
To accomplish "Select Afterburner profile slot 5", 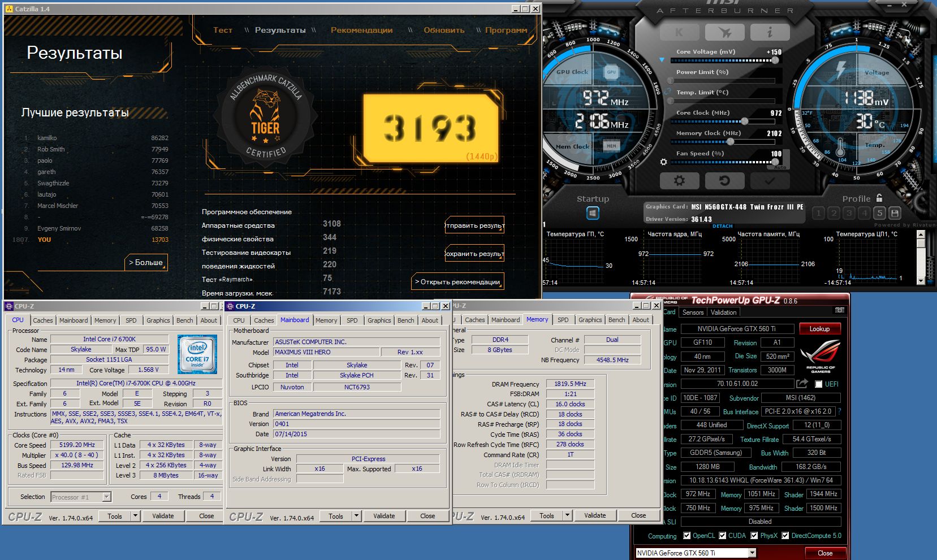I will click(x=879, y=213).
